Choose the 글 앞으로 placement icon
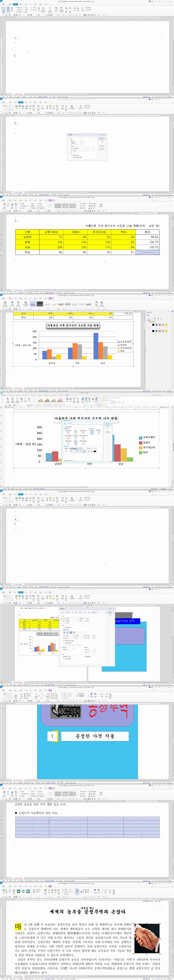The height and width of the screenshot is (980, 174). tap(74, 633)
